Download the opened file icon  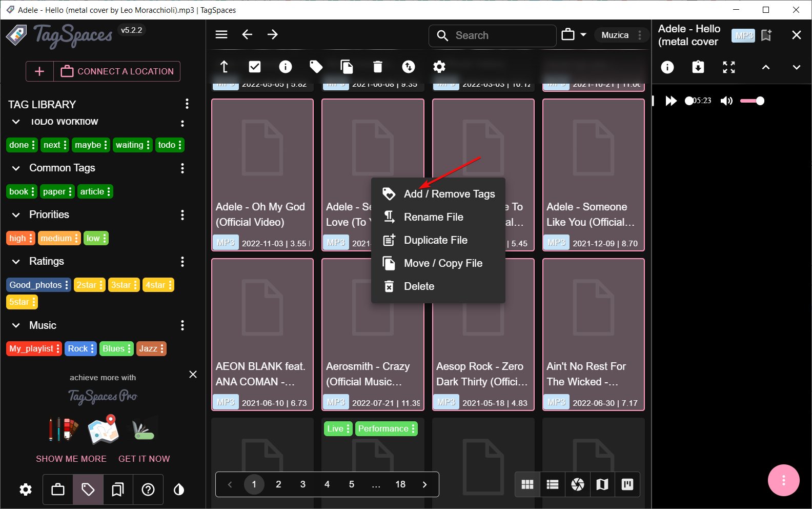point(698,67)
